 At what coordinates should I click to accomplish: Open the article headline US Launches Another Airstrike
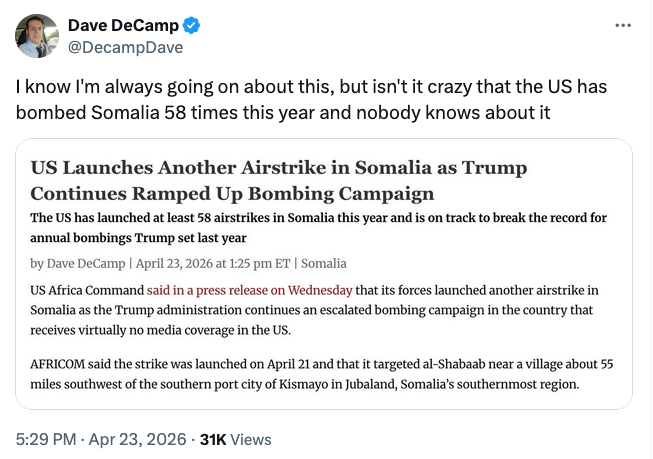point(279,167)
